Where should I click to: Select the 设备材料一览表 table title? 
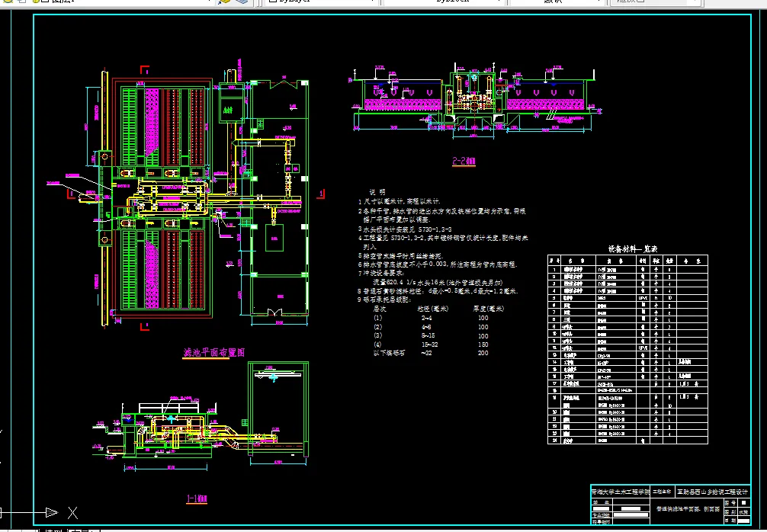click(633, 249)
